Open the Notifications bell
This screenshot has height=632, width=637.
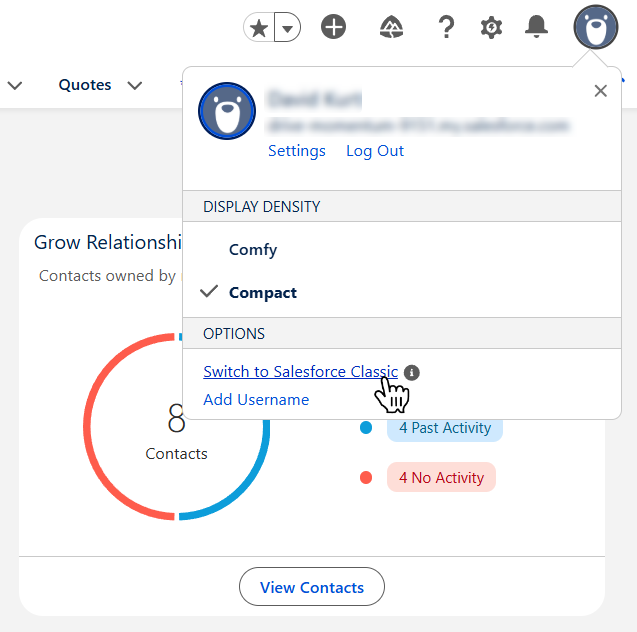pos(536,27)
